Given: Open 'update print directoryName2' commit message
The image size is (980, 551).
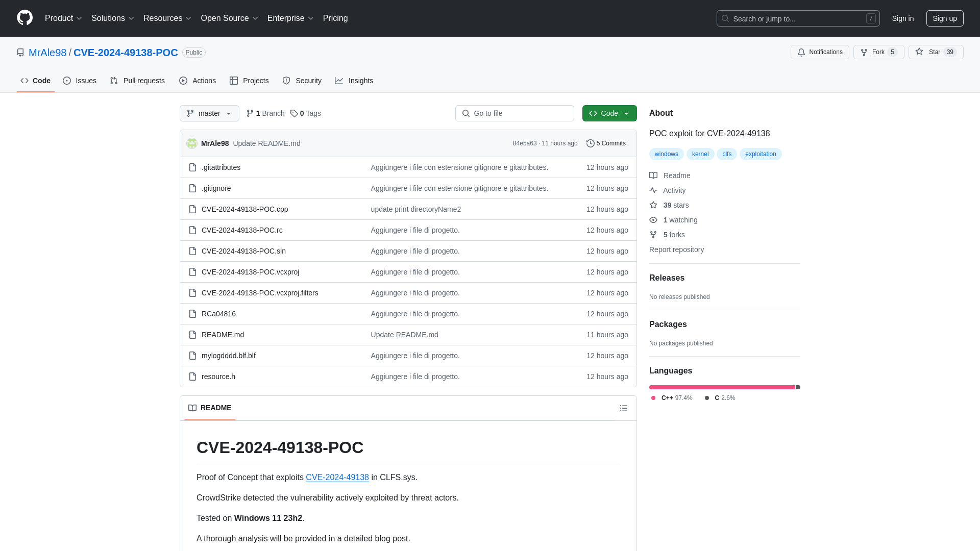Looking at the screenshot, I should (x=415, y=209).
